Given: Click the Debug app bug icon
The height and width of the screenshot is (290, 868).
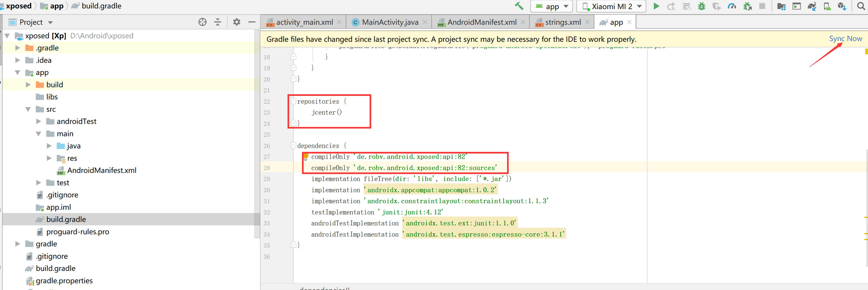Looking at the screenshot, I should pyautogui.click(x=701, y=6).
